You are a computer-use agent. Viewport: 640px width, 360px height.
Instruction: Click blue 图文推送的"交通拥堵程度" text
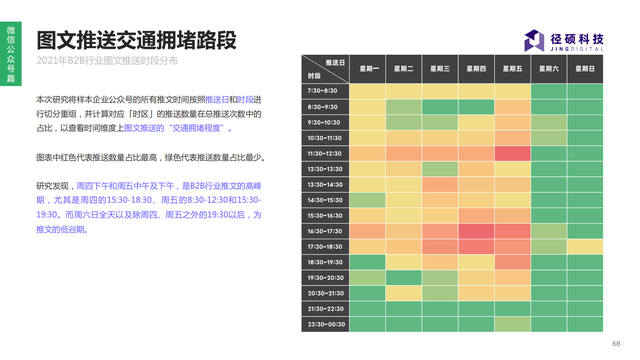coord(178,128)
